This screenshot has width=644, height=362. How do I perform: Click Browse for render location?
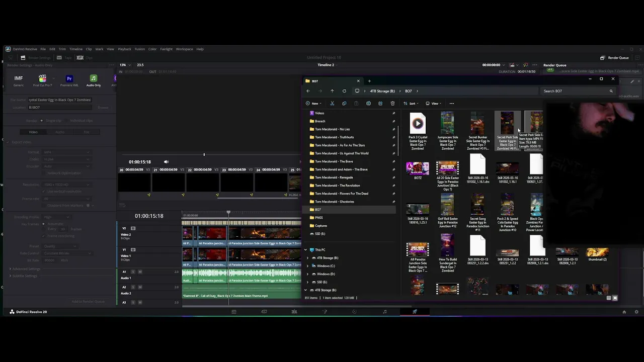click(103, 108)
